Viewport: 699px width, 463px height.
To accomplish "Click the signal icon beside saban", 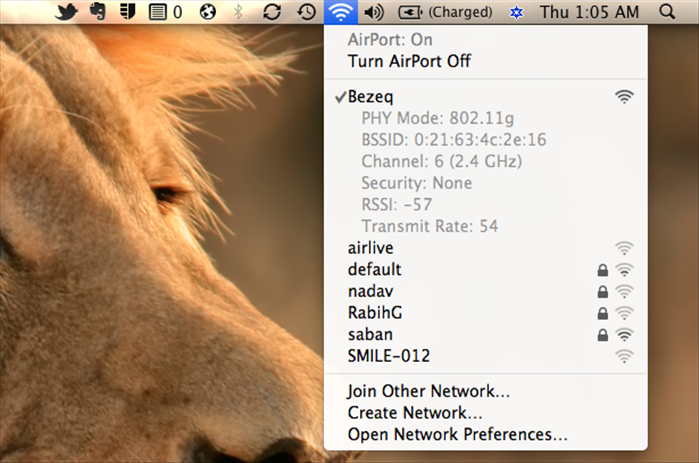I will click(x=624, y=334).
